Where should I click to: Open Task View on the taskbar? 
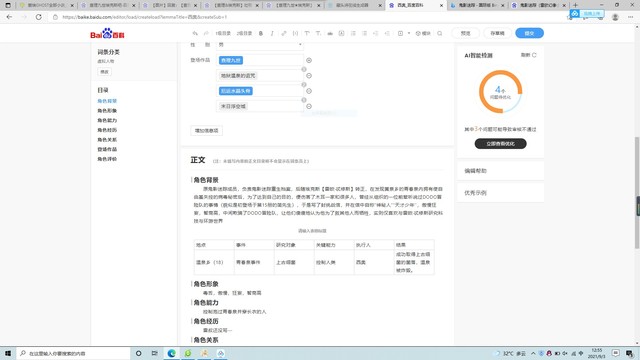point(155,353)
